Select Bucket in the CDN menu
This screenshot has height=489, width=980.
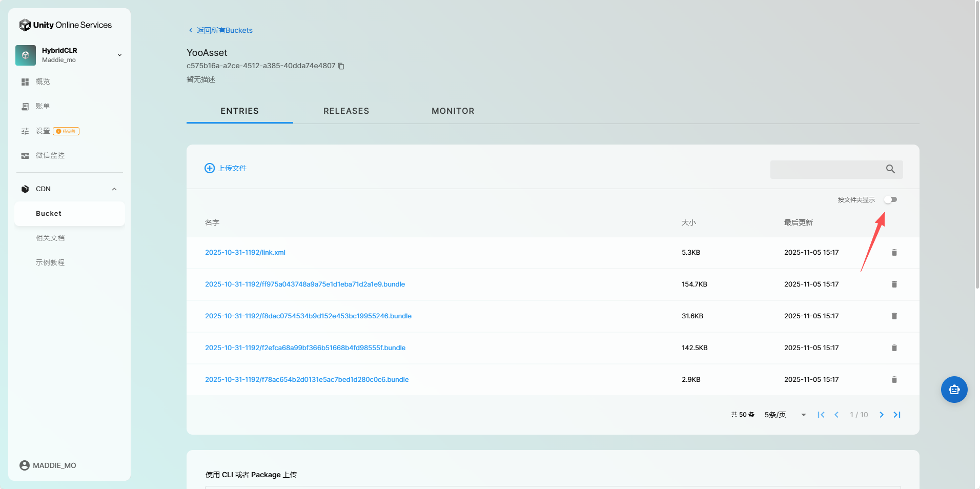[x=70, y=214]
